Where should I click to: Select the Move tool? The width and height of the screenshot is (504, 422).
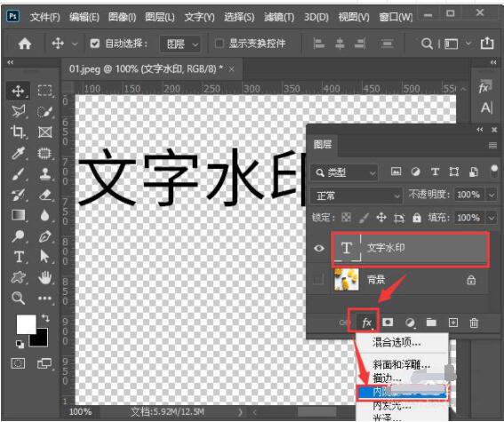click(x=18, y=91)
